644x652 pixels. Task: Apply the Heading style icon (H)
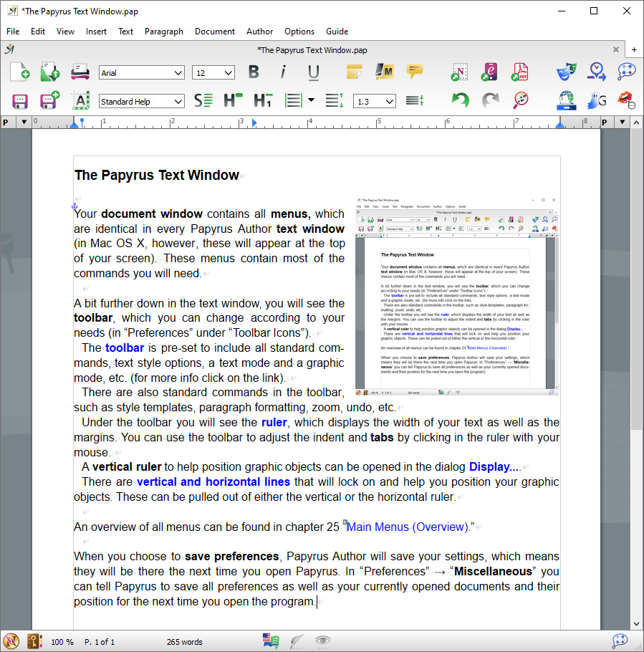click(x=234, y=100)
